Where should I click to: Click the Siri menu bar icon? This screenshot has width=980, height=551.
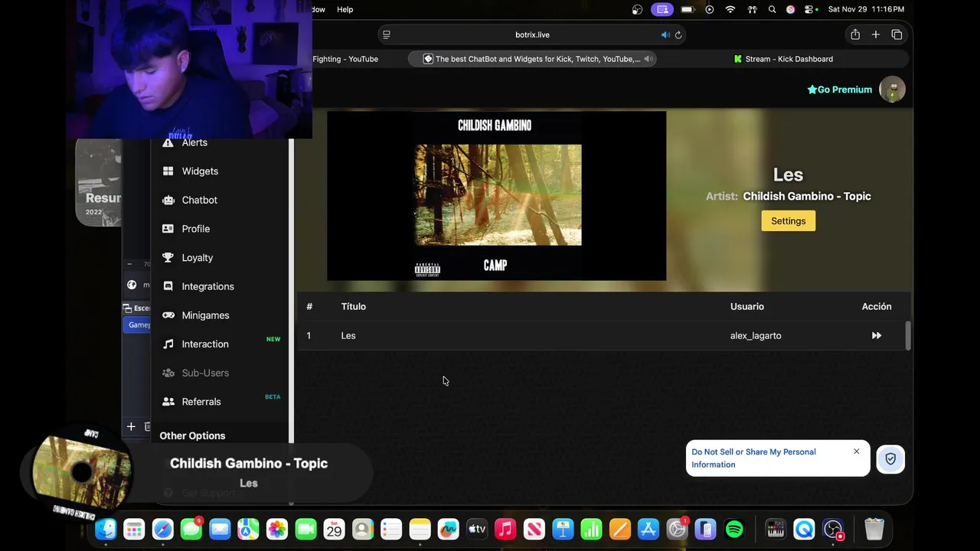pos(791,9)
